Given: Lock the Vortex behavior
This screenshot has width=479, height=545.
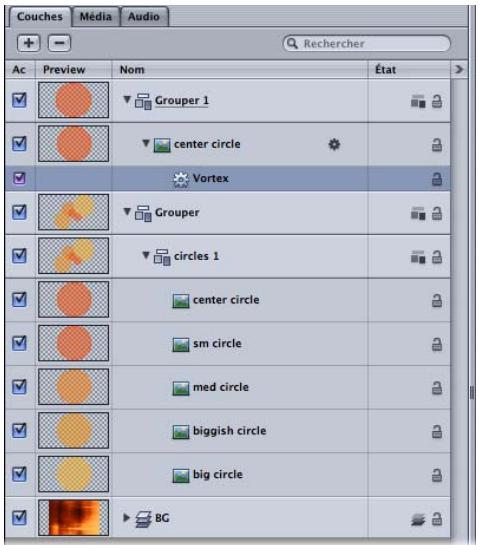Looking at the screenshot, I should (x=437, y=179).
